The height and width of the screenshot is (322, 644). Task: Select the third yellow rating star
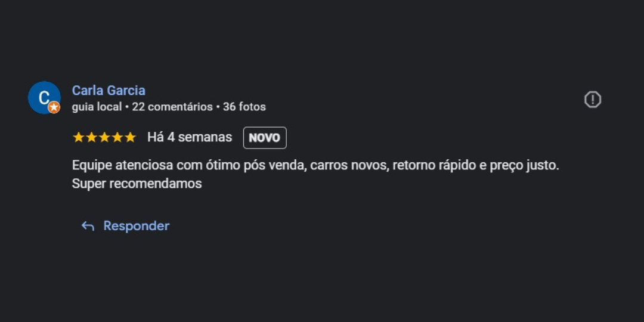[x=104, y=137]
